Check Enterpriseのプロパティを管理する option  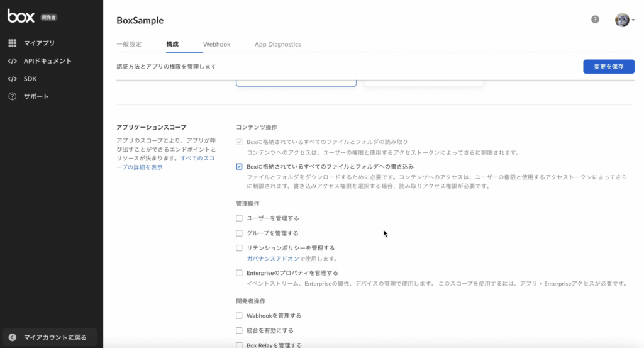pyautogui.click(x=239, y=273)
